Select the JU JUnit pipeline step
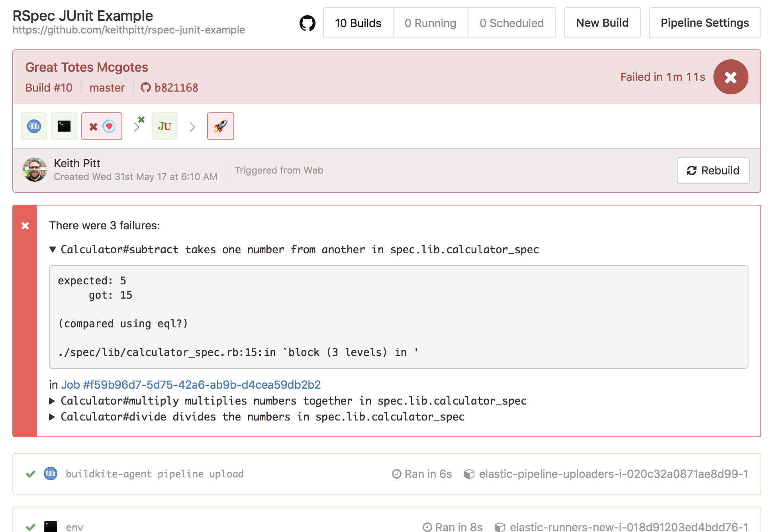Image resolution: width=768 pixels, height=532 pixels. coord(165,126)
